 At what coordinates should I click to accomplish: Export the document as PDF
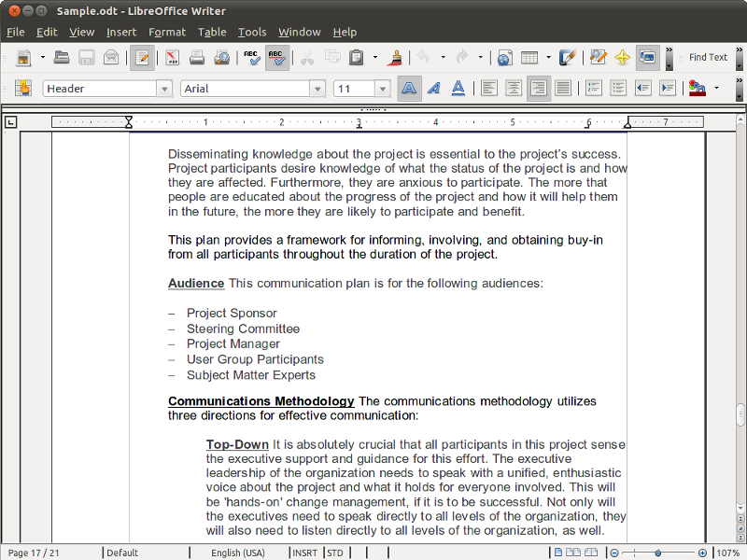171,57
